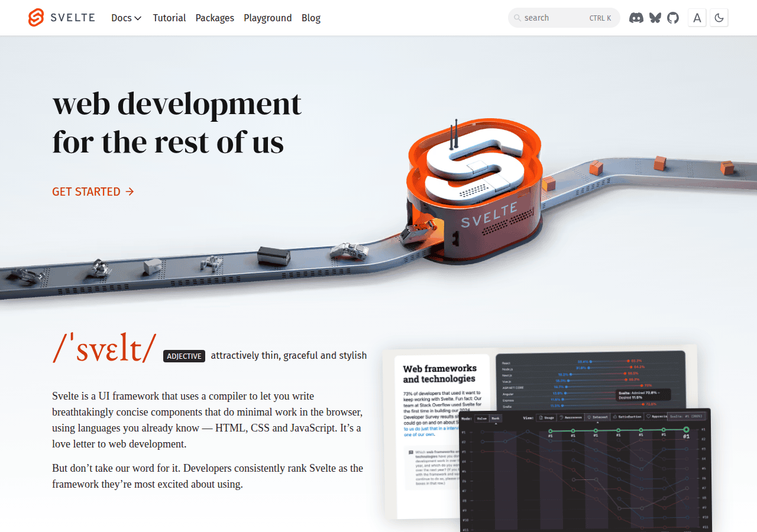Click the 3D Svelte machine illustration
The height and width of the screenshot is (532, 757).
tap(474, 192)
